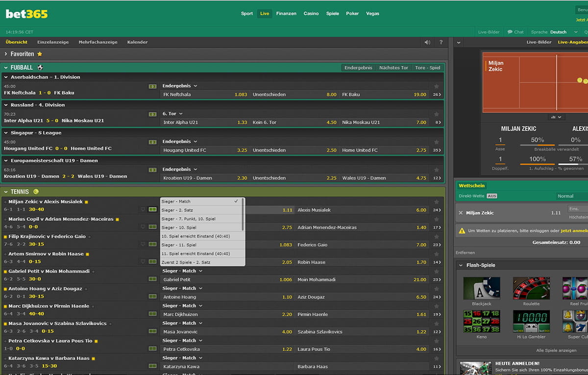Select Nächstes Tor football market filter
The height and width of the screenshot is (375, 588).
click(393, 68)
